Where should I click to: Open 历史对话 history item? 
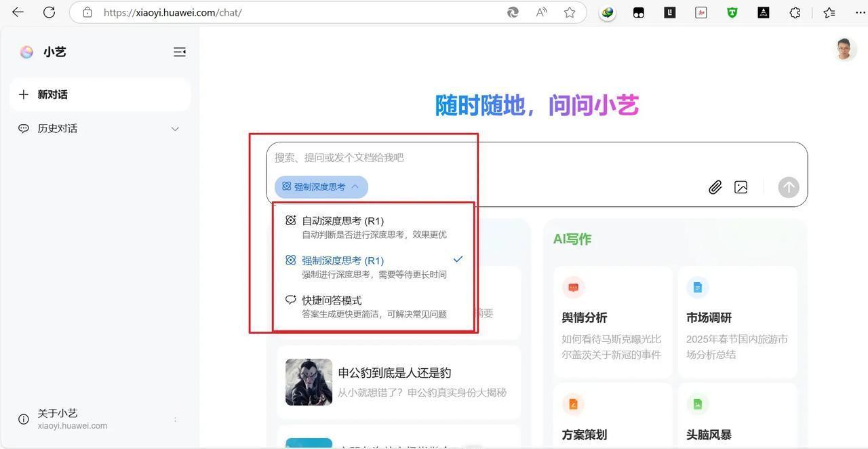[100, 128]
